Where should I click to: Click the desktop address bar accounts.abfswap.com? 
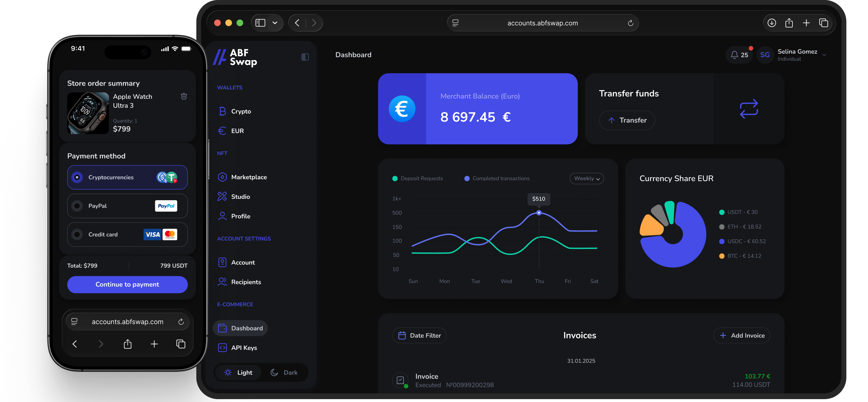click(542, 23)
